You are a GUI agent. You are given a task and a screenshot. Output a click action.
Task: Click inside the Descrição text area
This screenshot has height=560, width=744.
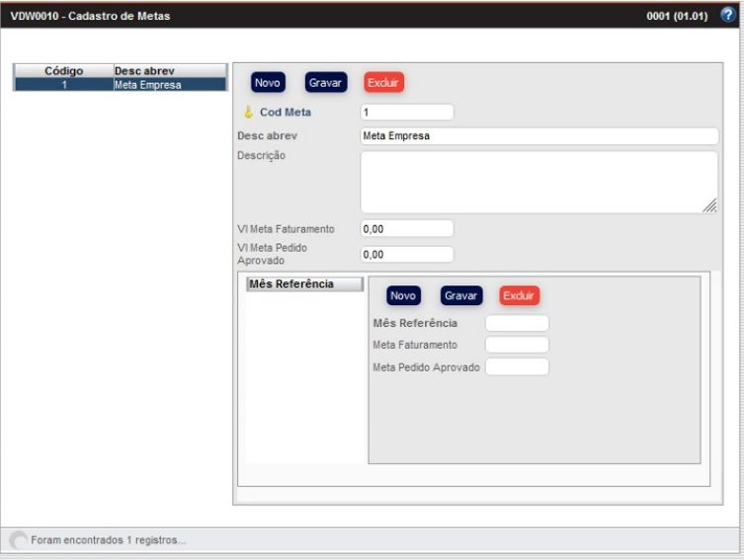pos(538,181)
